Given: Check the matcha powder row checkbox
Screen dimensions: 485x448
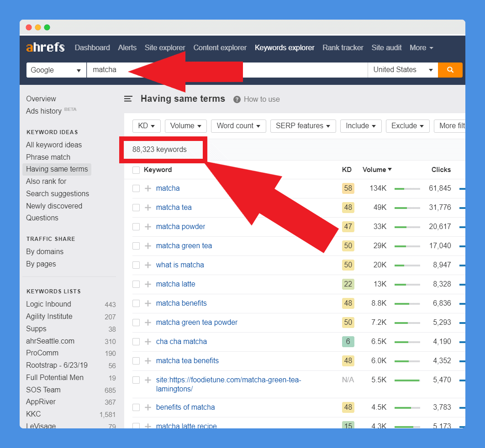Looking at the screenshot, I should (136, 227).
